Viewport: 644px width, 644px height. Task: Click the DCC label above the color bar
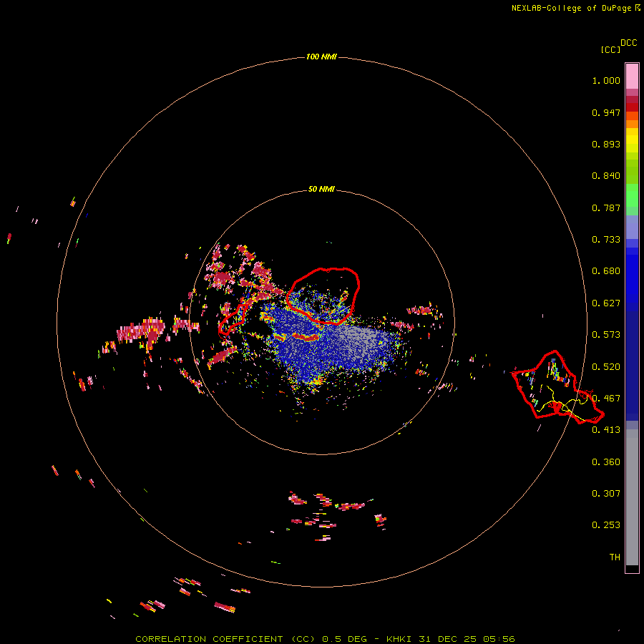(x=628, y=43)
